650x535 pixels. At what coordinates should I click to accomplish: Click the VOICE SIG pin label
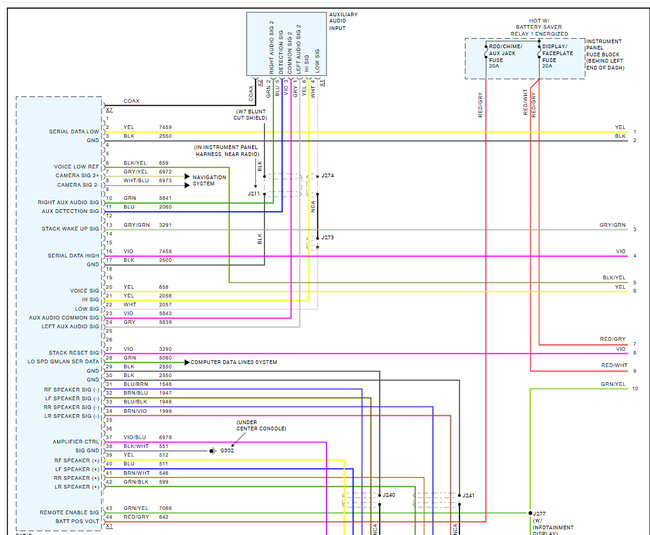point(85,291)
